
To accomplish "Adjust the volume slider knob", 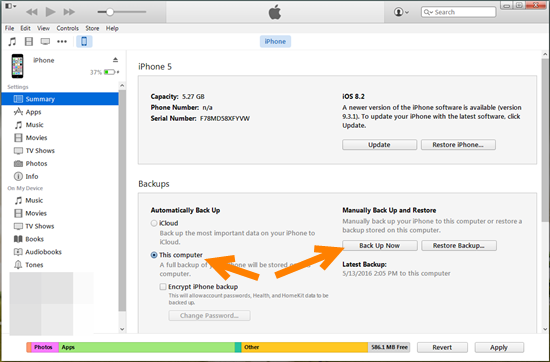I will 110,12.
